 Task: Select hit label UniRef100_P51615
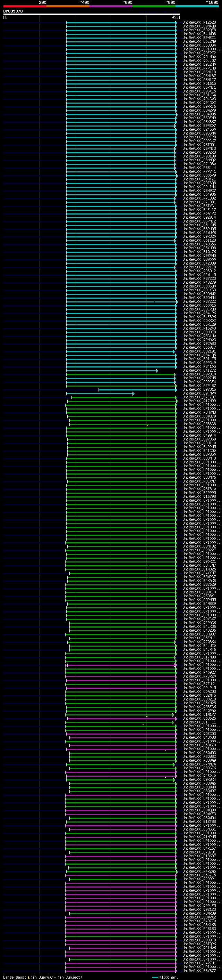pyautogui.click(x=199, y=84)
